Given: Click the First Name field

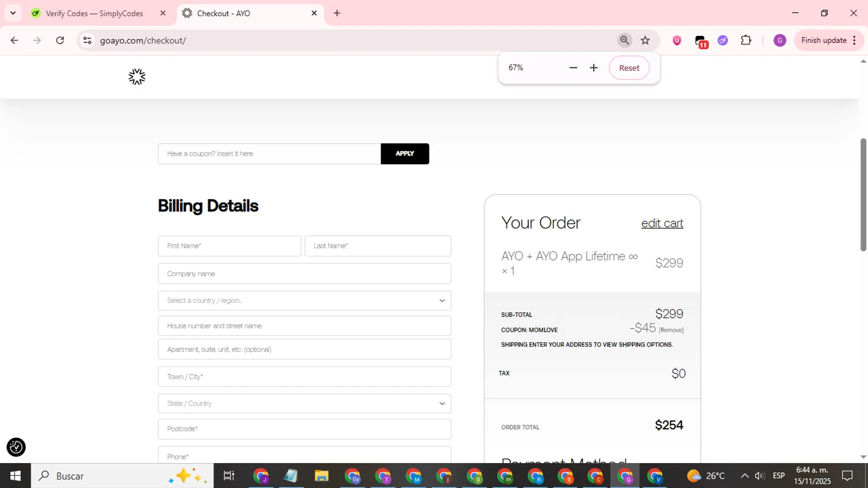Looking at the screenshot, I should pos(229,245).
